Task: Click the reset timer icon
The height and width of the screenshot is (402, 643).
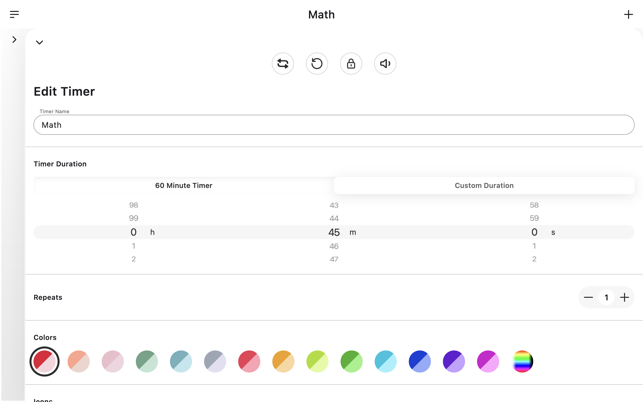Action: click(x=317, y=64)
